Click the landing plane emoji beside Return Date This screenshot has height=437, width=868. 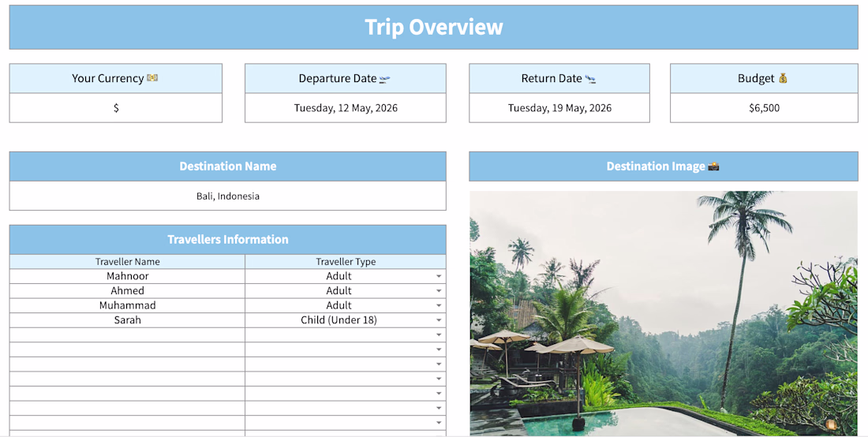(x=590, y=79)
